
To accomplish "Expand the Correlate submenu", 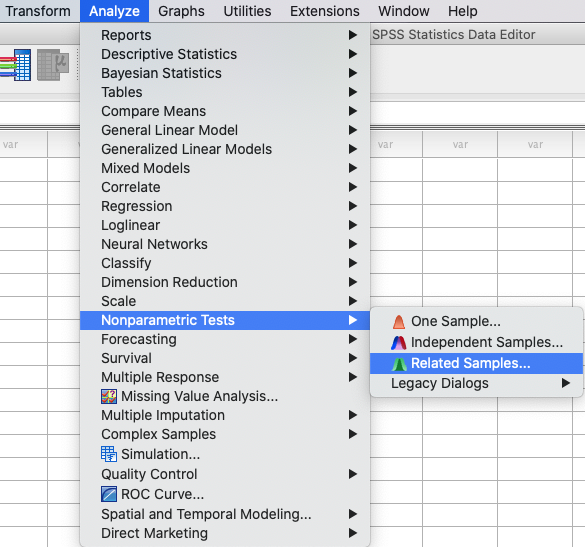I will [x=225, y=187].
